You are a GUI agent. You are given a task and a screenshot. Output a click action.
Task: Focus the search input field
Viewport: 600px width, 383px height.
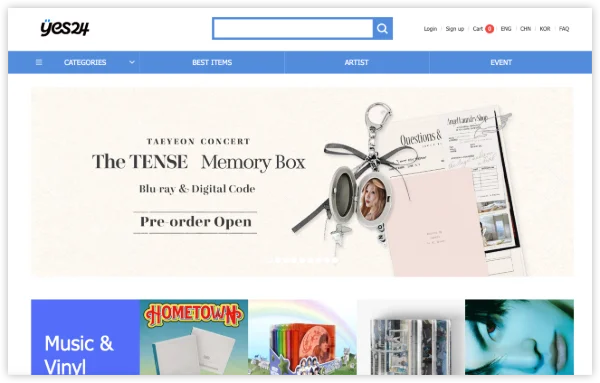coord(293,28)
